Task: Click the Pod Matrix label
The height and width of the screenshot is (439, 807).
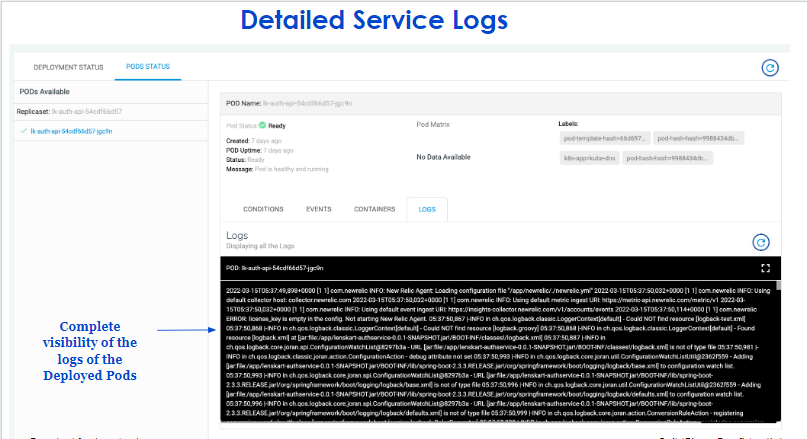Action: (433, 125)
